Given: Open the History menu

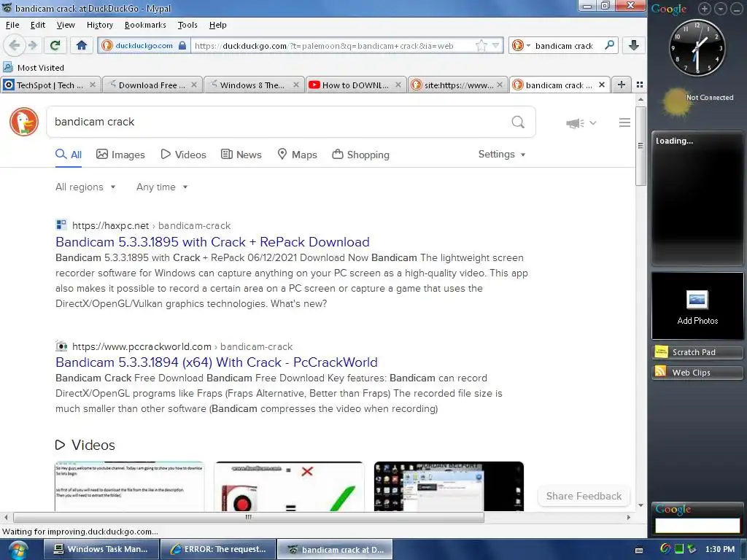Looking at the screenshot, I should [99, 25].
